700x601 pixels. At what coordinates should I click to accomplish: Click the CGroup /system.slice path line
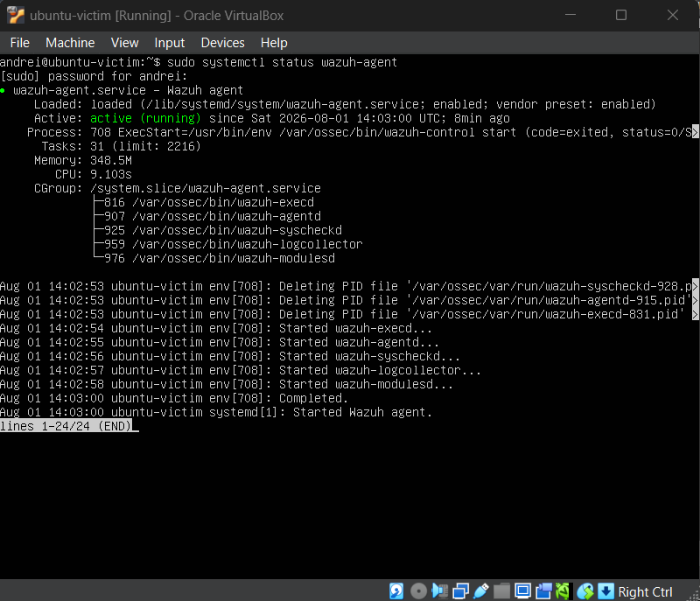click(178, 188)
